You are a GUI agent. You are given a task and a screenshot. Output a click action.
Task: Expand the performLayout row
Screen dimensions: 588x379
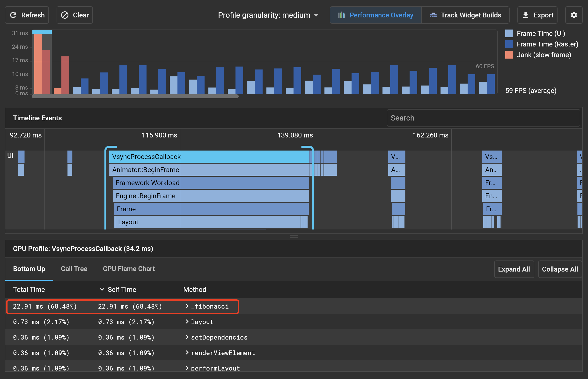pos(187,368)
